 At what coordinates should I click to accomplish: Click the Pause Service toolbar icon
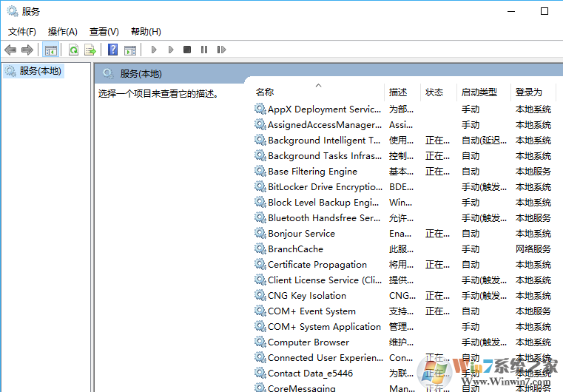204,50
